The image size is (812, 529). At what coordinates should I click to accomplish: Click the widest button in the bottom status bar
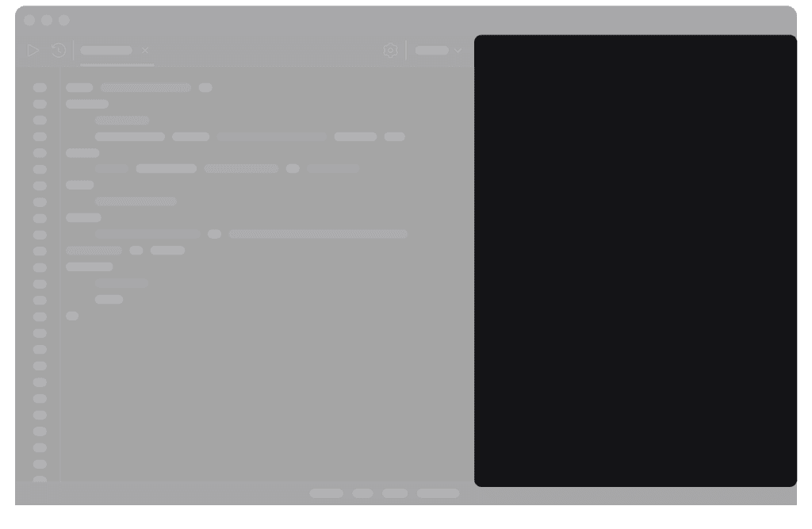tap(438, 493)
